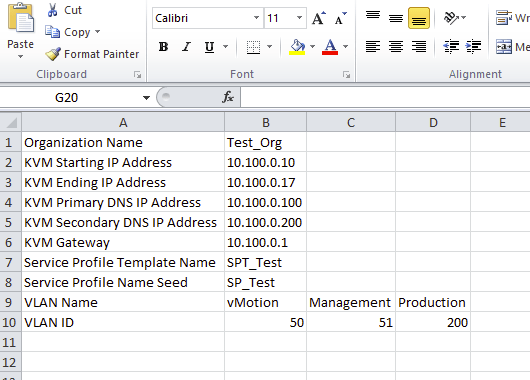Click the Paste clipboard icon

tap(21, 18)
